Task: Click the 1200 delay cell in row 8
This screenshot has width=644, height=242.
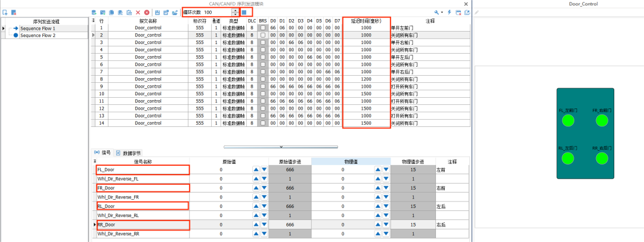Action: (366, 79)
